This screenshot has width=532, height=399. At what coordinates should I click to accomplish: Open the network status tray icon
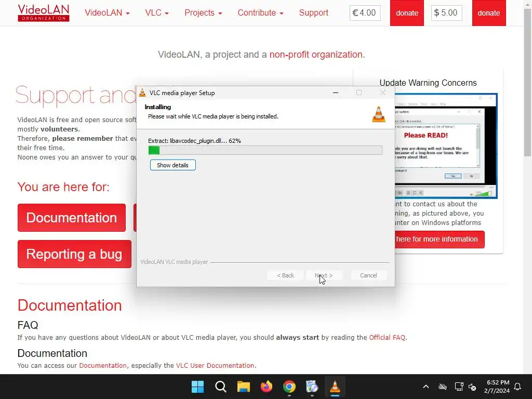459,387
